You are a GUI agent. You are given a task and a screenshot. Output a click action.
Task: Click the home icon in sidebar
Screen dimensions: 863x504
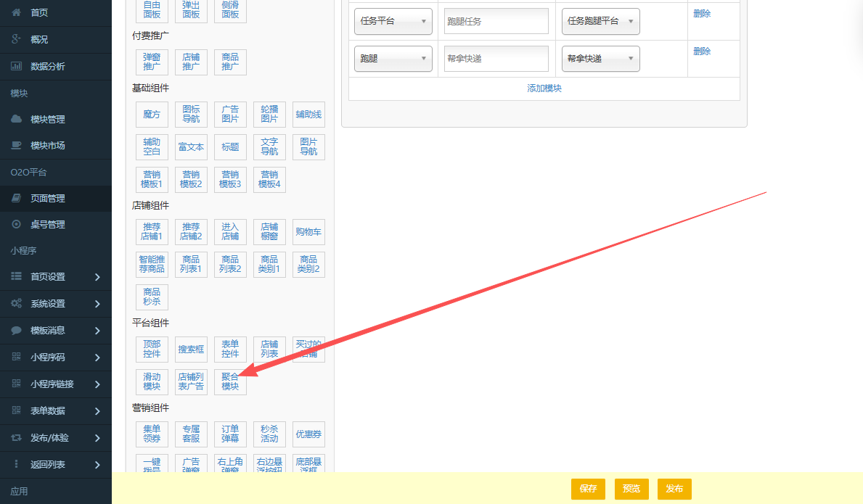click(x=16, y=13)
